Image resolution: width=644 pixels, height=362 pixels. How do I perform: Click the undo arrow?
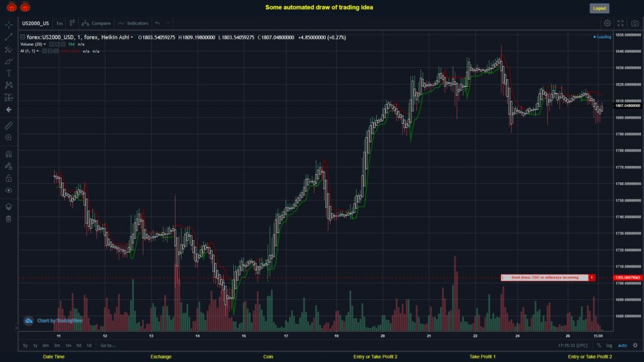coord(158,23)
